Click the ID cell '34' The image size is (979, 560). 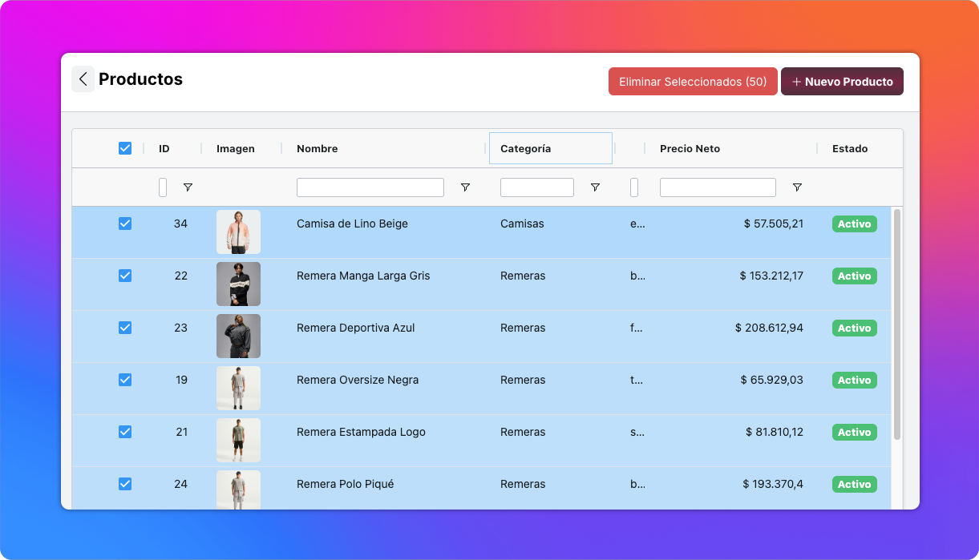point(180,224)
